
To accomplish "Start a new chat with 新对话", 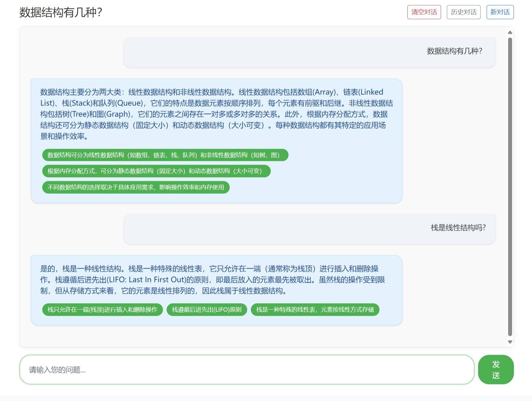I will [500, 12].
